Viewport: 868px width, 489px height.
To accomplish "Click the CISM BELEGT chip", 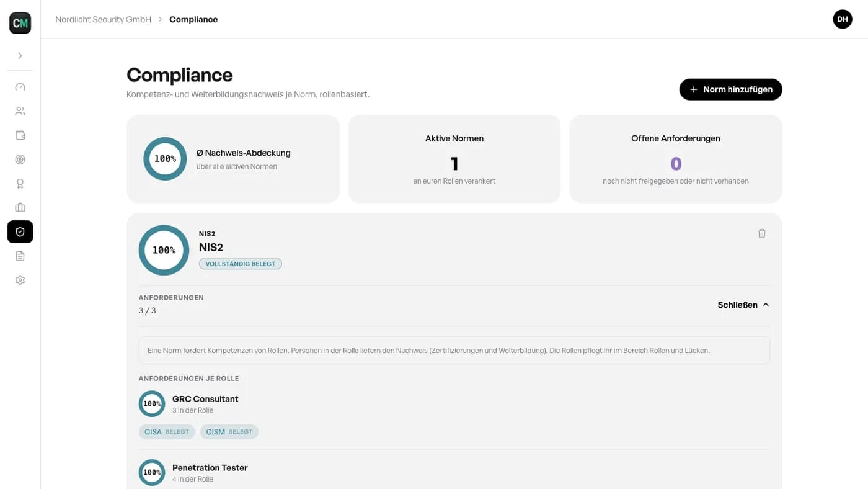I will (x=229, y=432).
